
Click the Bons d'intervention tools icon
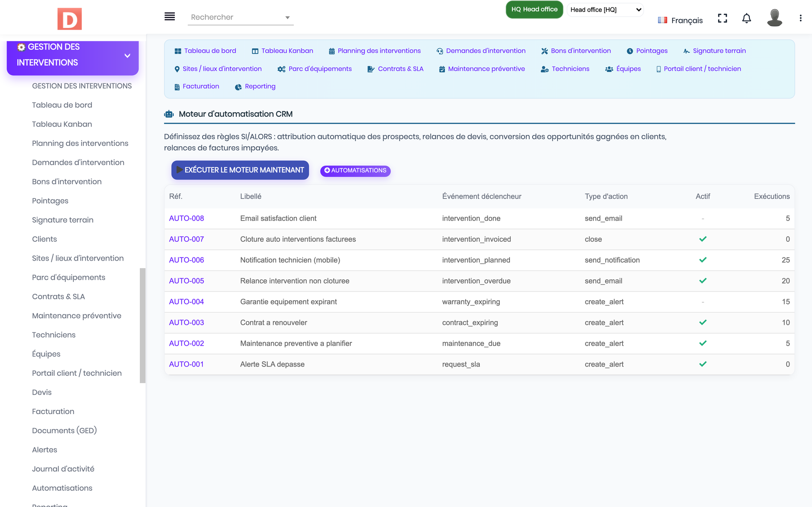pos(545,51)
